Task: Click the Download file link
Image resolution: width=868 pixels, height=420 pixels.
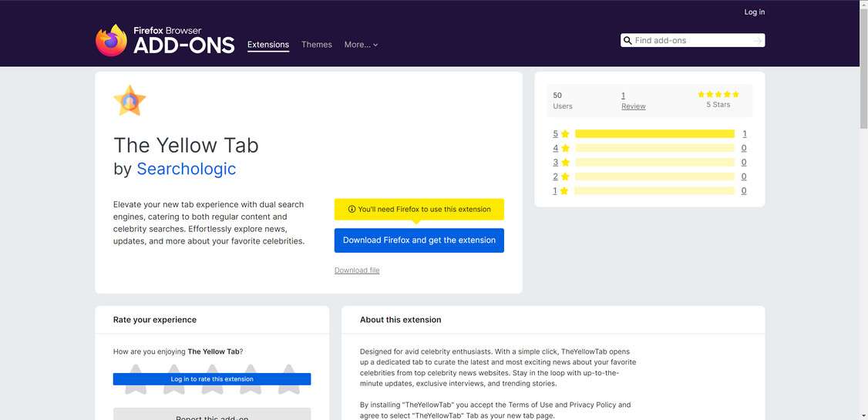Action: coord(357,270)
